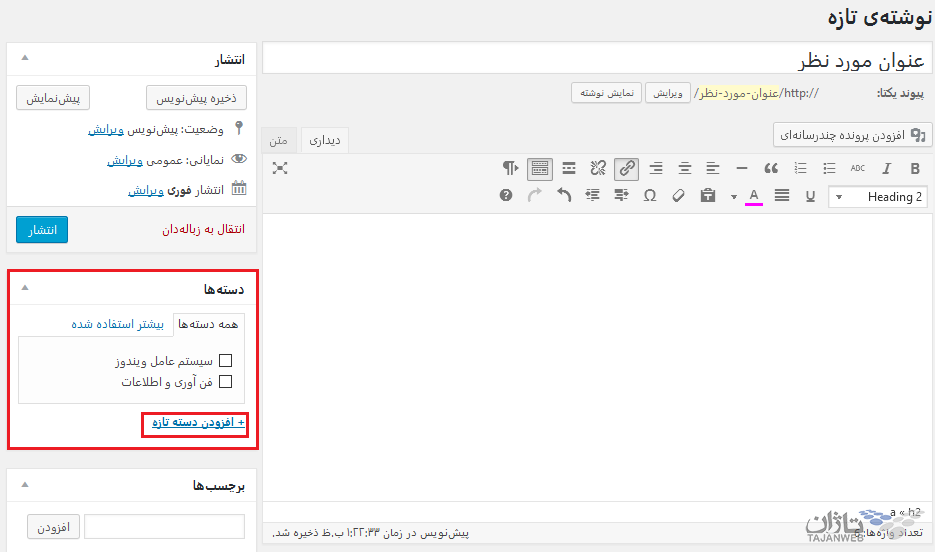The height and width of the screenshot is (552, 935).
Task: Clear formatting with the eraser icon
Action: [679, 196]
